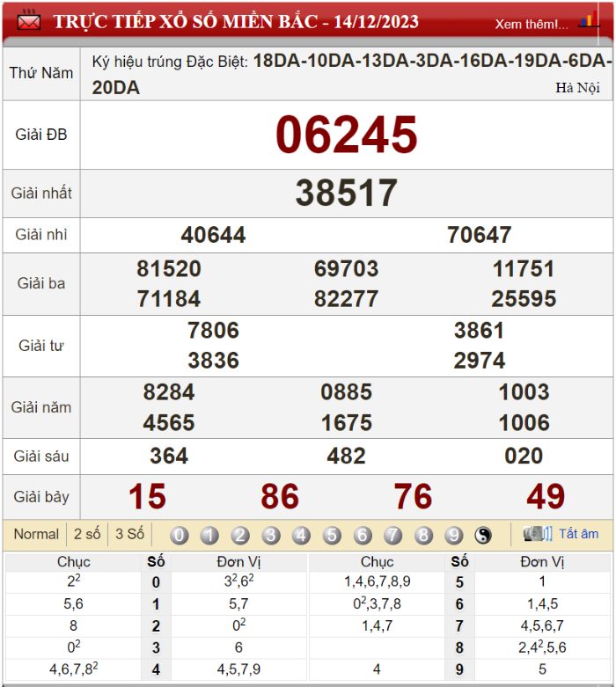Switch to the Normal view tab
This screenshot has height=687, width=616.
(x=36, y=534)
